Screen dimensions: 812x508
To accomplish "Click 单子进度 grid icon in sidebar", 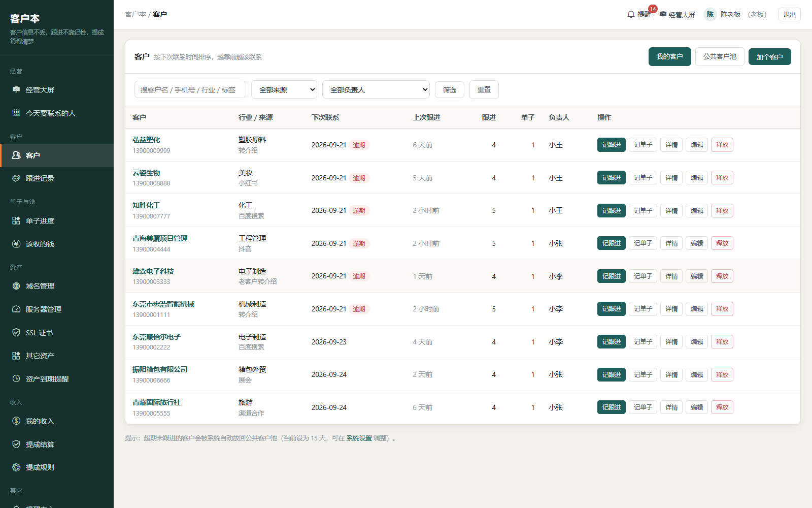I will coord(16,220).
